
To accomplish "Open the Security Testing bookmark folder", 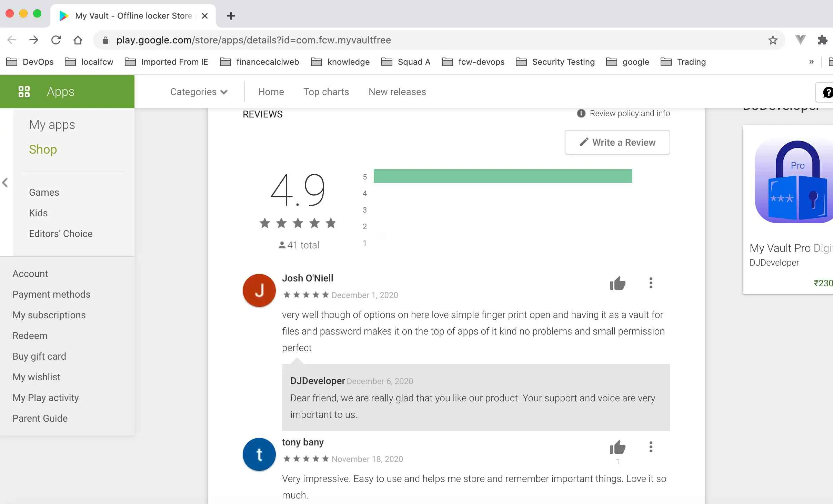I will (x=555, y=62).
